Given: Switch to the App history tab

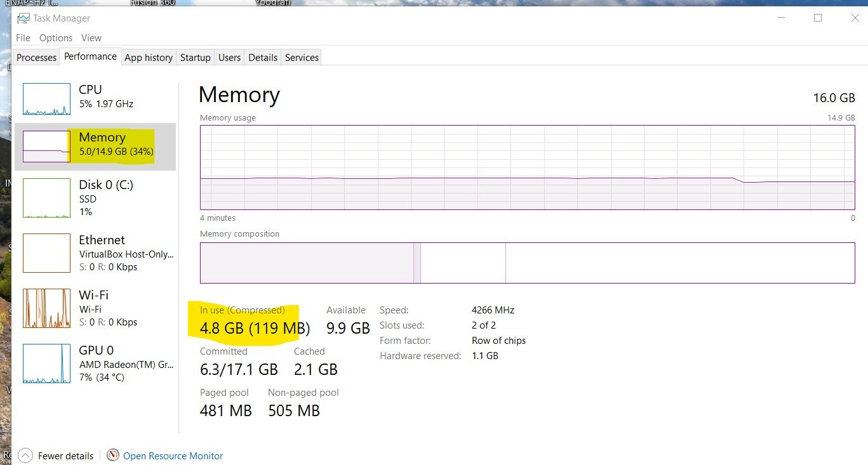Looking at the screenshot, I should pyautogui.click(x=149, y=57).
